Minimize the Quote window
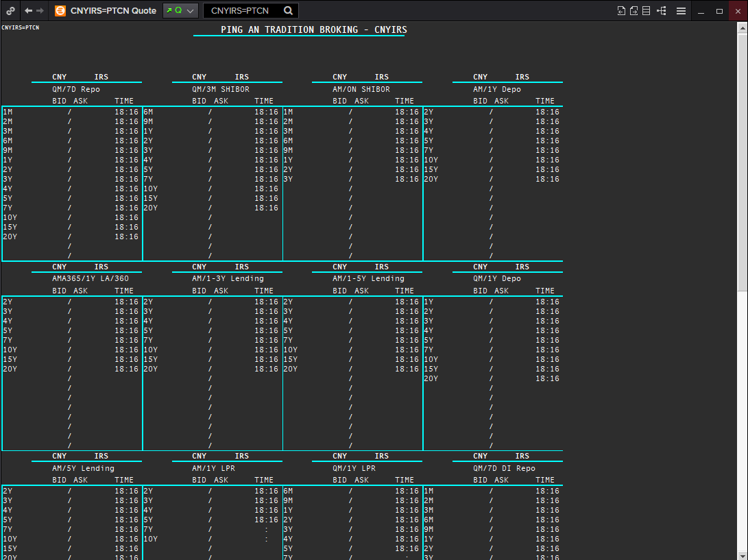748x560 pixels. tap(701, 11)
